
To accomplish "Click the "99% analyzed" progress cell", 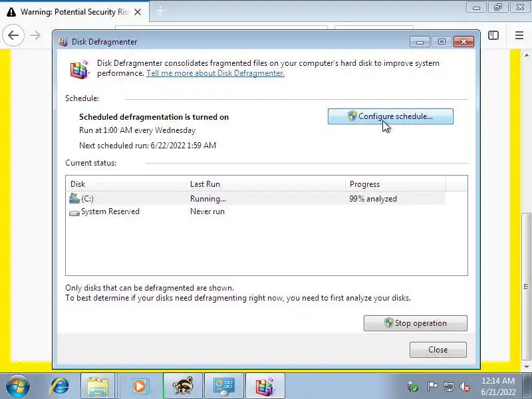I will tap(373, 199).
